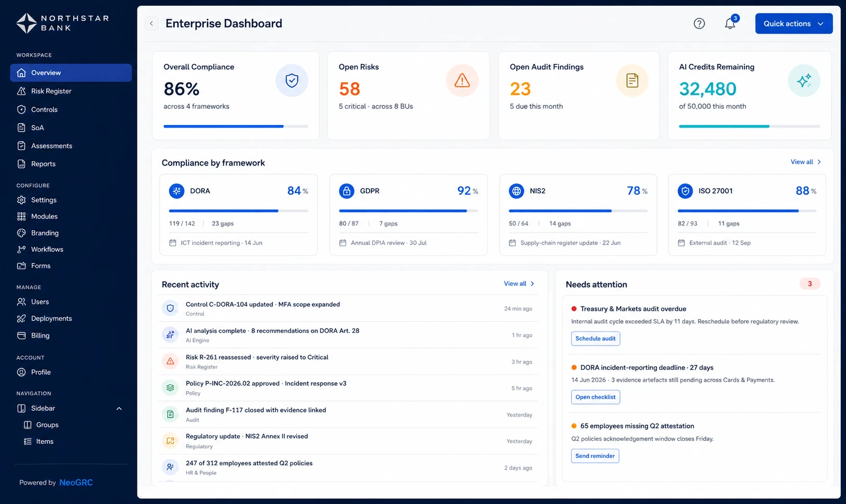Click the Overall Compliance shield icon
The height and width of the screenshot is (504, 846).
[x=292, y=81]
